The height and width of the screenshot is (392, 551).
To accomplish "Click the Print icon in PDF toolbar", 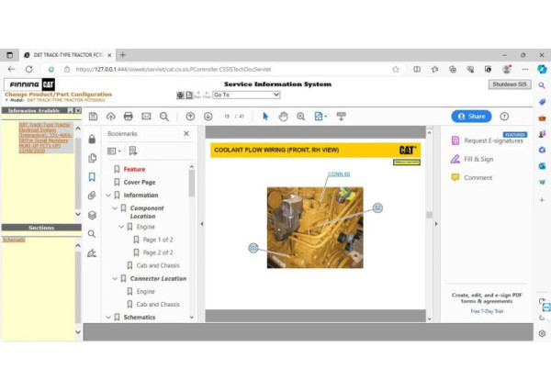I will point(129,117).
